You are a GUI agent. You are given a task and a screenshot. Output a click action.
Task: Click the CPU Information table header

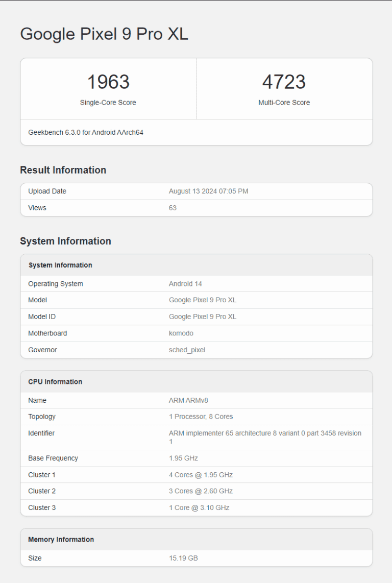pos(55,382)
